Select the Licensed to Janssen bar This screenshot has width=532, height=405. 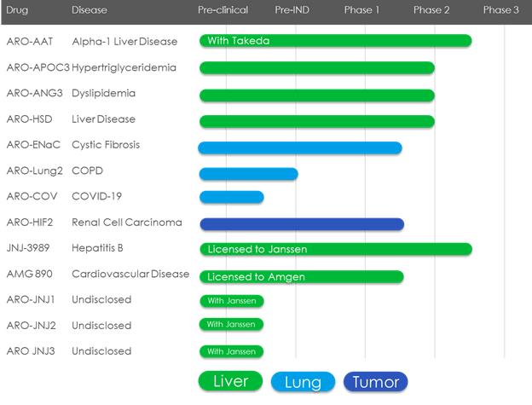(x=335, y=249)
